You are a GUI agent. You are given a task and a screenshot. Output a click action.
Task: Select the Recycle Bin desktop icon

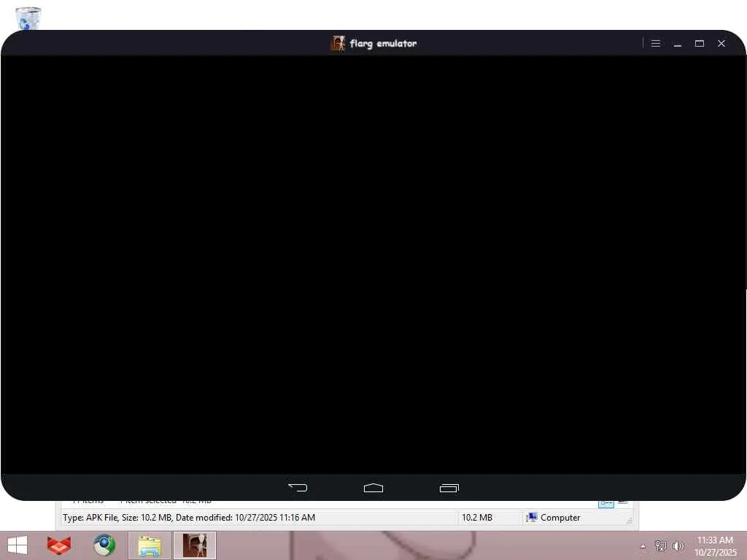28,18
